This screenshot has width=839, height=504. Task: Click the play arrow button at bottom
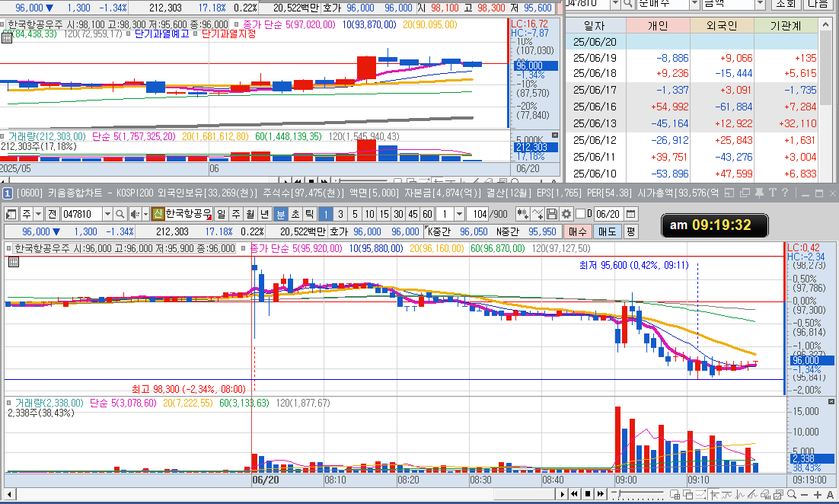point(561,494)
